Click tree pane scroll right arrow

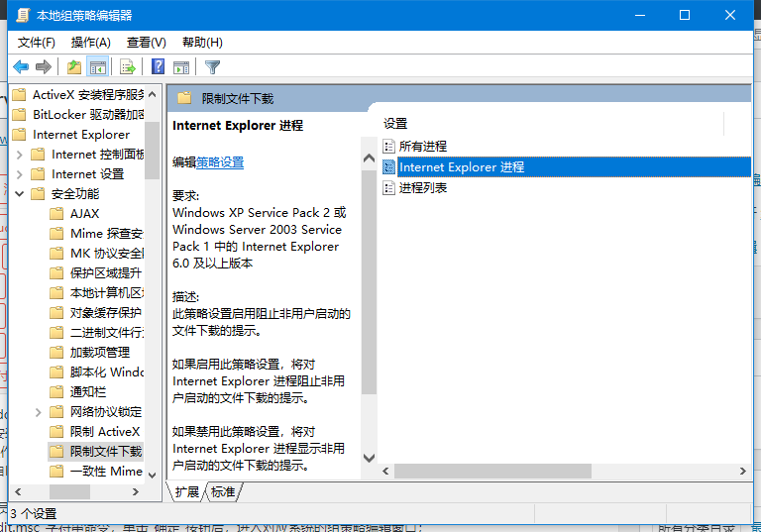(136, 491)
